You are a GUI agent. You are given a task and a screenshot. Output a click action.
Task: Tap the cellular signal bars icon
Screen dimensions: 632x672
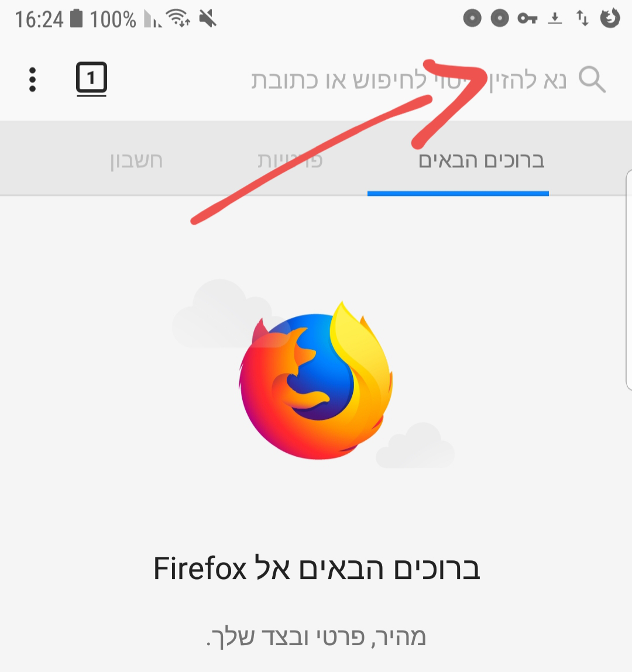coord(153,19)
